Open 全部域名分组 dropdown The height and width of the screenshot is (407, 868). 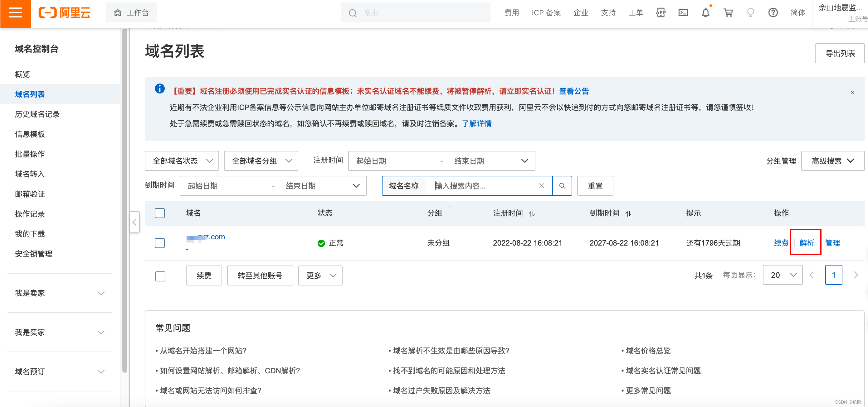[x=261, y=161]
